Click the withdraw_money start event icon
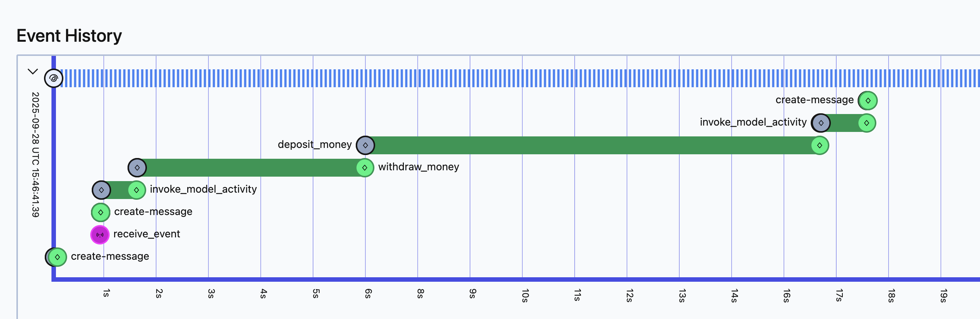 [x=137, y=168]
